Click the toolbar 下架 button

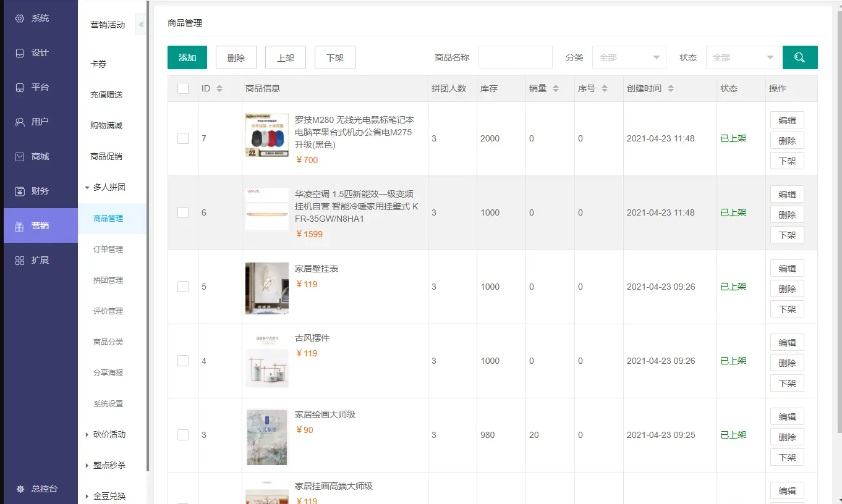coord(335,57)
